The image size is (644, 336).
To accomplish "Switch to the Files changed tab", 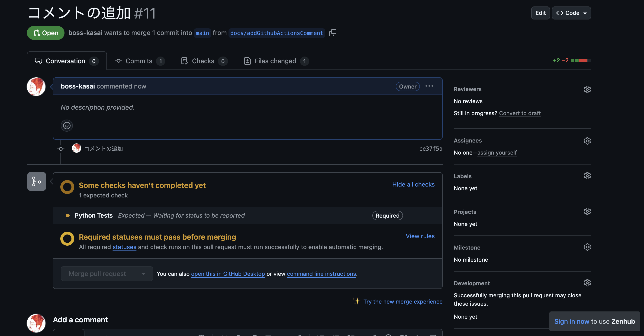I will (x=276, y=61).
